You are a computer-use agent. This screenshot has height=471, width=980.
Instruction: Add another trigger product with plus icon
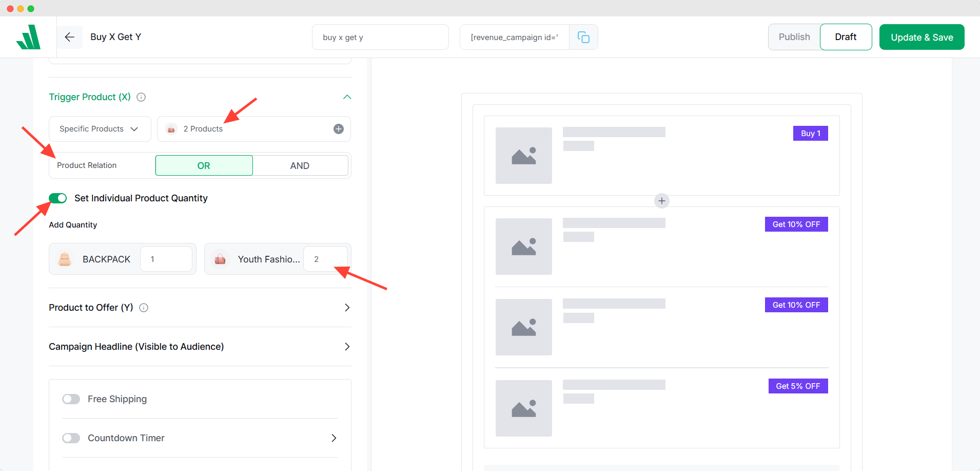(x=339, y=129)
